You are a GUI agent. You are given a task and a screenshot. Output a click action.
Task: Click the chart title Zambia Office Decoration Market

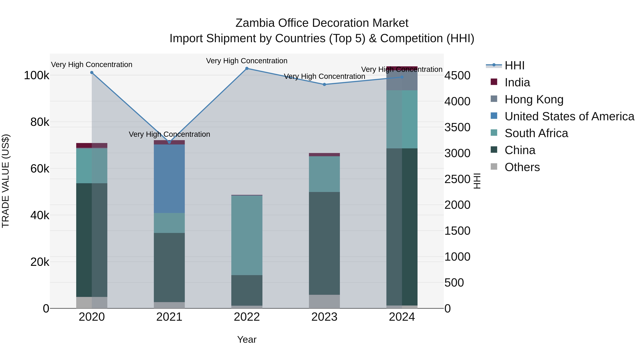[x=322, y=23]
